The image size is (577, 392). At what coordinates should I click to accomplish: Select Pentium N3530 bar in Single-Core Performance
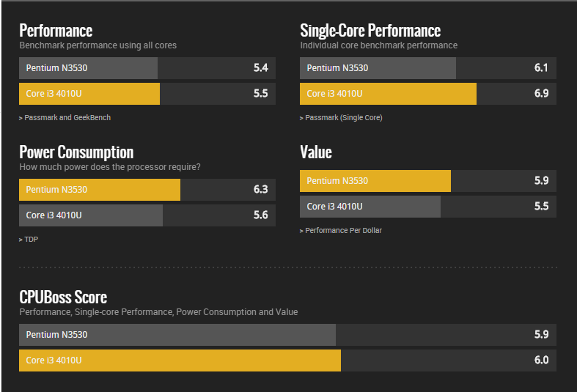coord(427,68)
